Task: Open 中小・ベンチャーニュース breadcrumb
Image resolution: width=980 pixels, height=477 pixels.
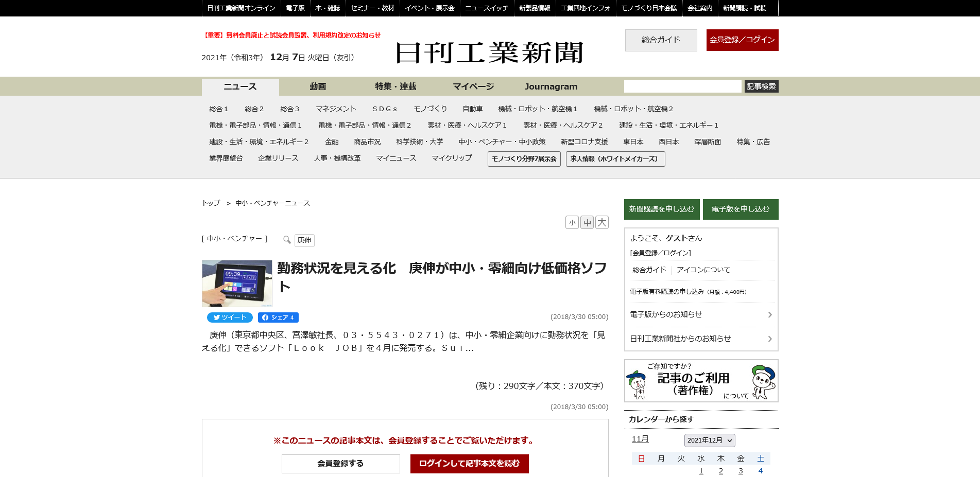Action: click(272, 203)
